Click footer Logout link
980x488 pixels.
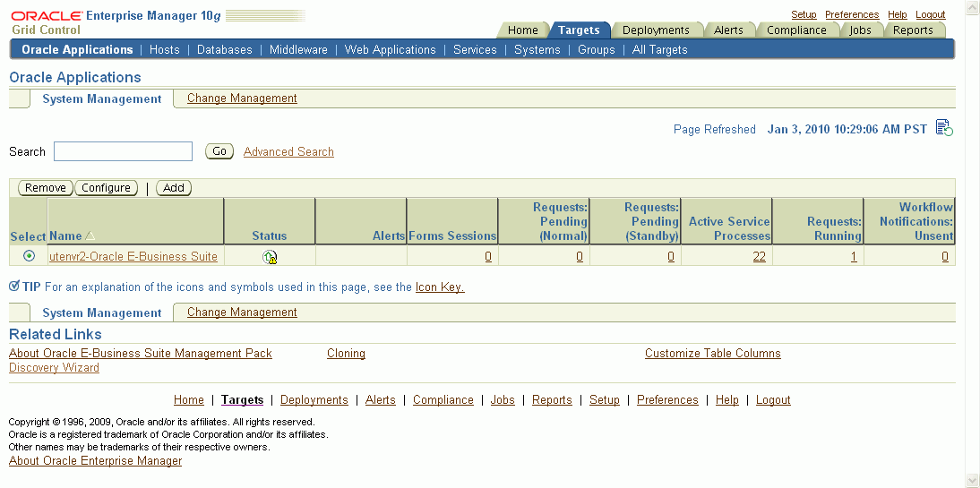coord(773,400)
